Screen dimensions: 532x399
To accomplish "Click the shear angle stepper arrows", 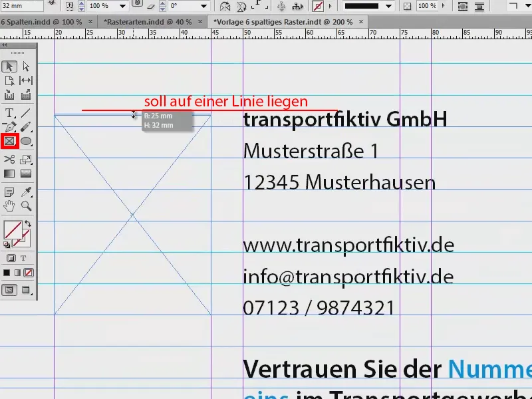I will coord(162,6).
